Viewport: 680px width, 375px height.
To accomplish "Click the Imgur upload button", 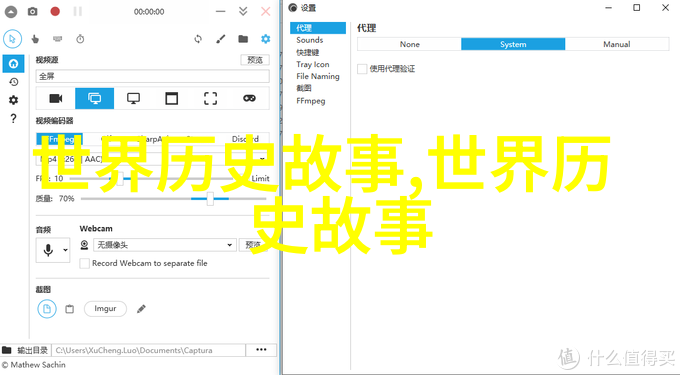I will click(105, 309).
